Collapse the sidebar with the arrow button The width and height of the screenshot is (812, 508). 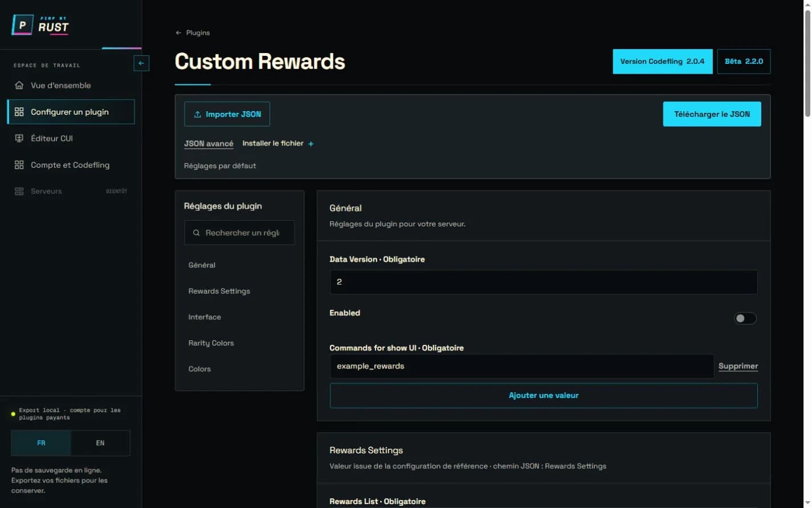(141, 63)
